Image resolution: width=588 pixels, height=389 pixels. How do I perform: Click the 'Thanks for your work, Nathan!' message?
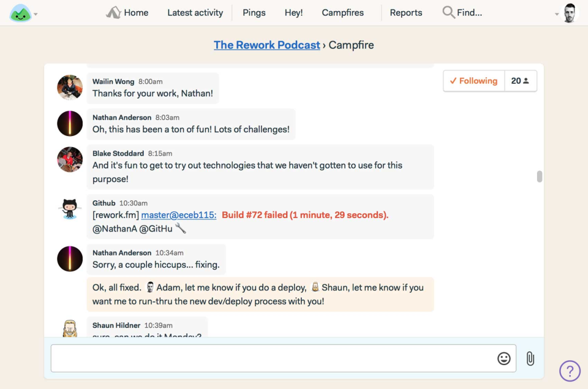coord(153,93)
